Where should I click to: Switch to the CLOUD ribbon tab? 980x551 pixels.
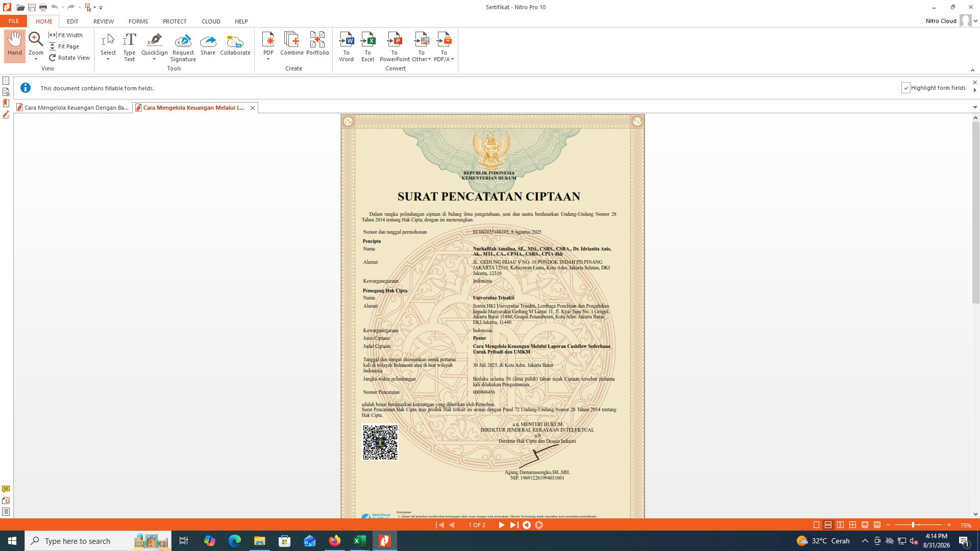211,21
